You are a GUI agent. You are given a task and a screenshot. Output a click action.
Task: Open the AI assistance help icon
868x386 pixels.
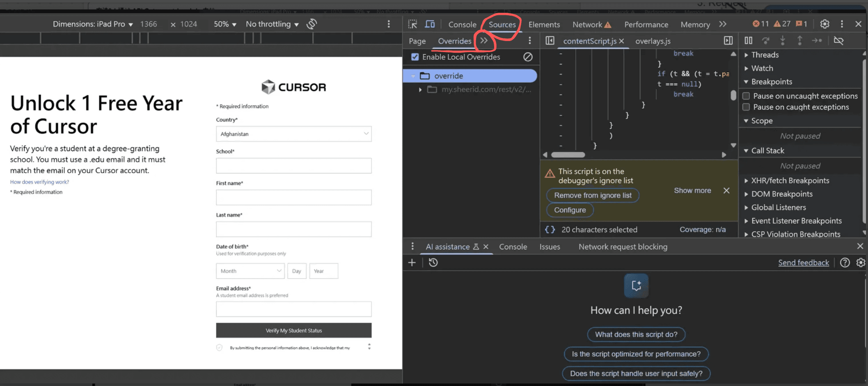(845, 263)
